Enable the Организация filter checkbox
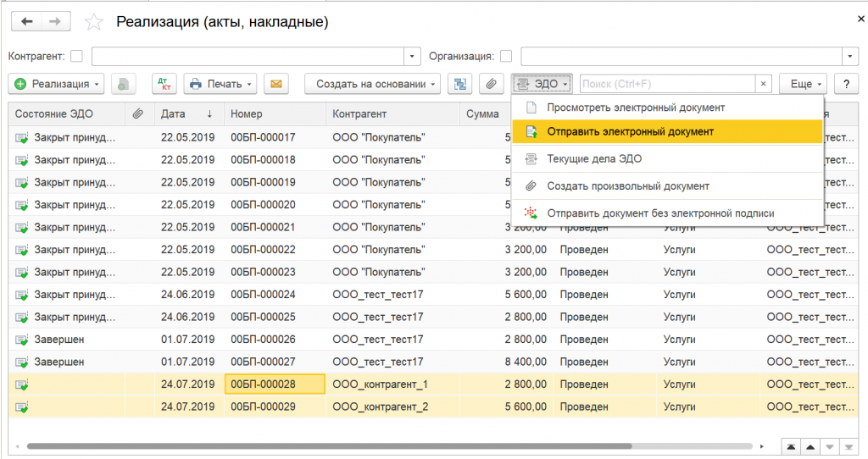Image resolution: width=868 pixels, height=459 pixels. [506, 57]
